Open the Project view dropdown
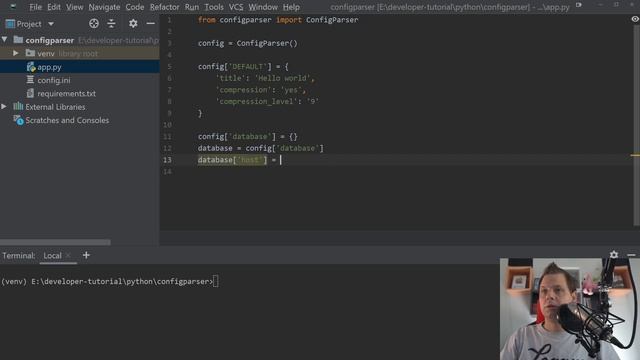Viewport: 640px width, 360px height. tap(51, 24)
